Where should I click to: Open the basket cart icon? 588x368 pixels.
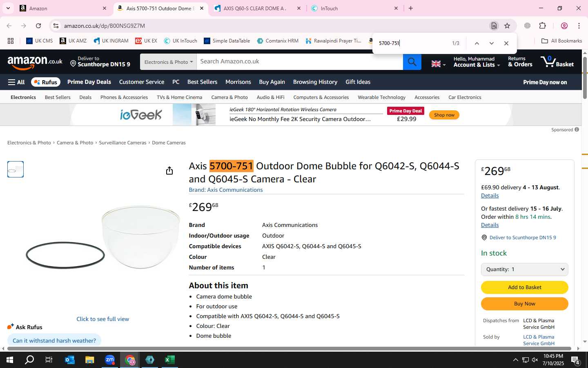pyautogui.click(x=557, y=62)
